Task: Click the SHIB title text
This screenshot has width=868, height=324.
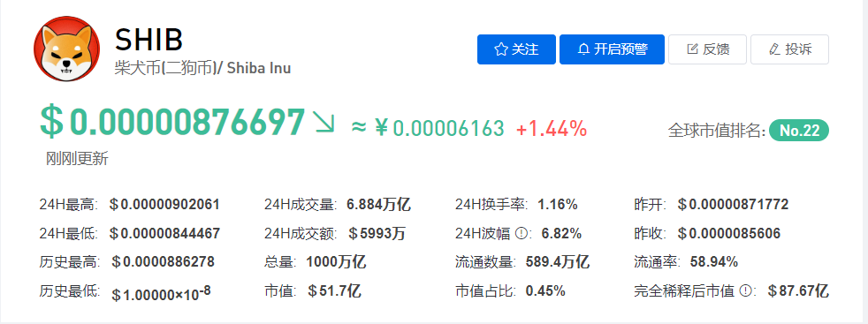Action: coord(148,40)
